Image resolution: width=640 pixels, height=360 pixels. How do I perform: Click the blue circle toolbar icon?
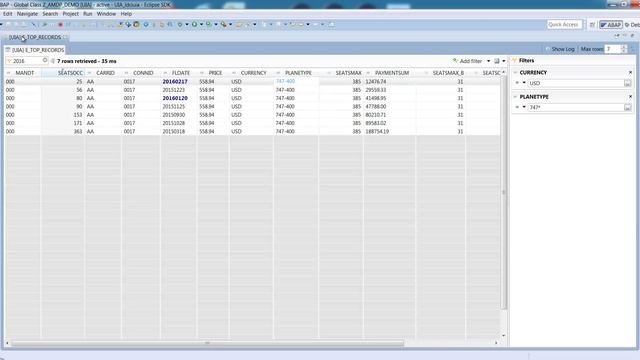[x=146, y=24]
